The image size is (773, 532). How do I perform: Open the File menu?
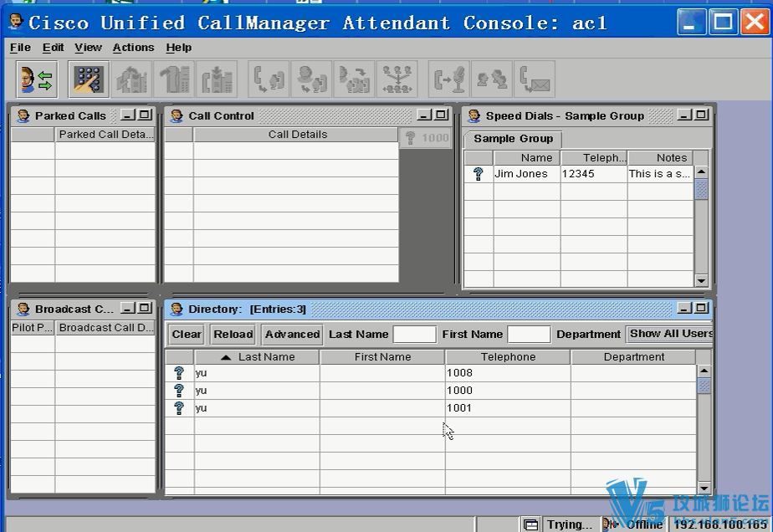pos(20,48)
